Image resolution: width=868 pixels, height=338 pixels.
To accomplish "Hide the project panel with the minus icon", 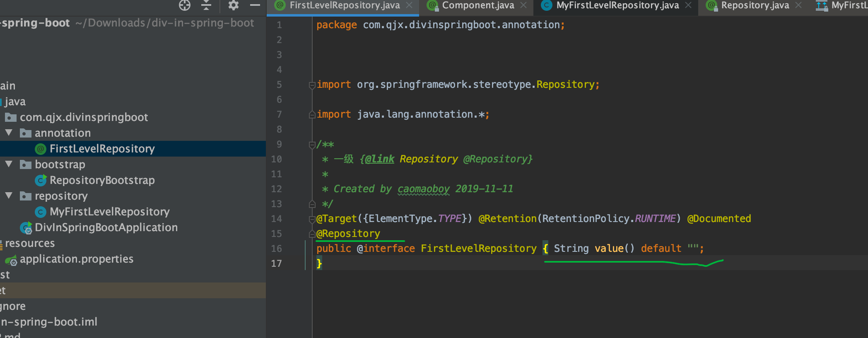I will click(x=255, y=5).
